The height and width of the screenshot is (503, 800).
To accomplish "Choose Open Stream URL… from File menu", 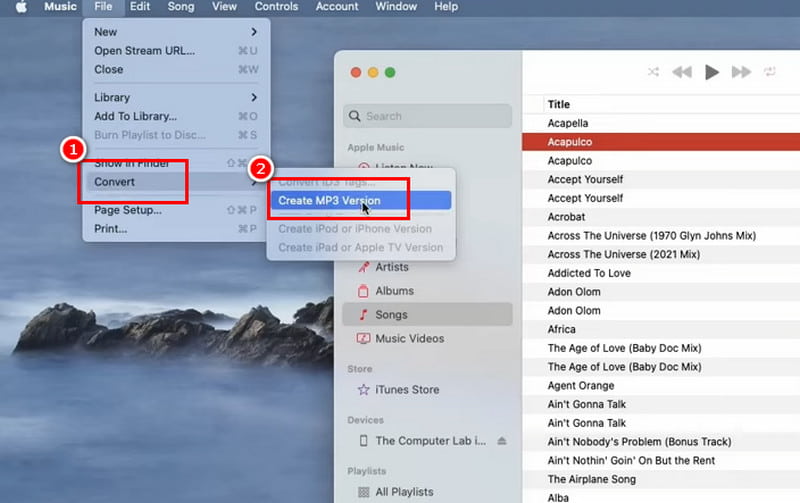I will 176,51.
